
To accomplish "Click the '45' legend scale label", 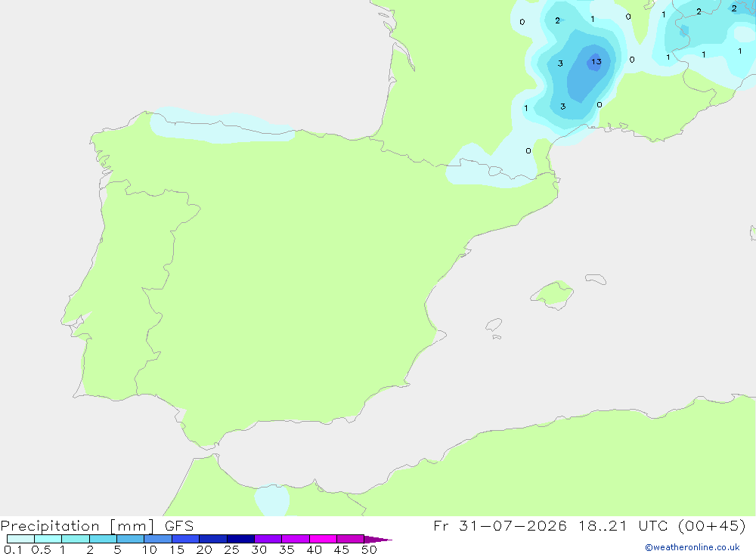I will [x=342, y=549].
